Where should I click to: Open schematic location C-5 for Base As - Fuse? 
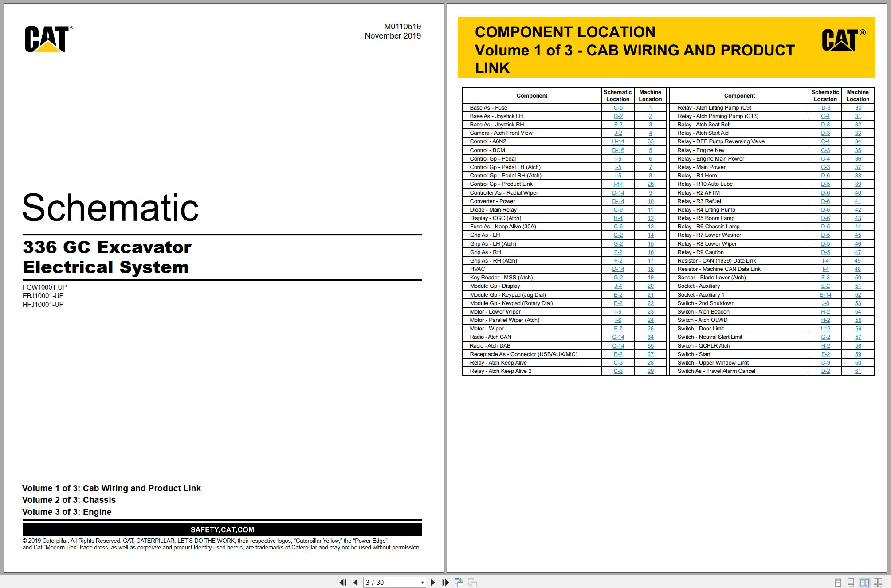coord(618,108)
